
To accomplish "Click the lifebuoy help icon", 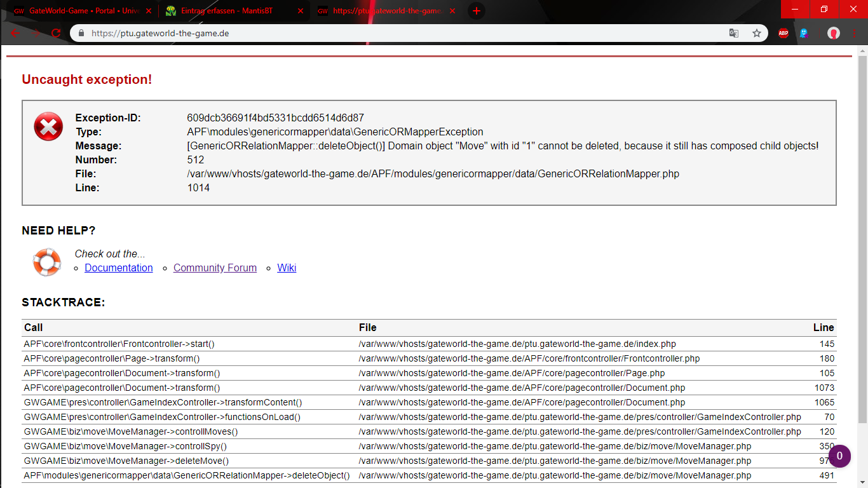I will pyautogui.click(x=47, y=262).
